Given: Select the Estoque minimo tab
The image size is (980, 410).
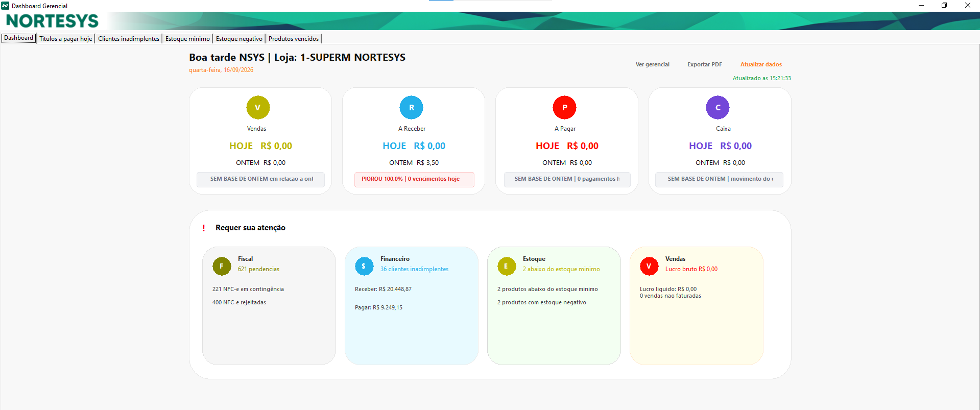Looking at the screenshot, I should pos(187,39).
